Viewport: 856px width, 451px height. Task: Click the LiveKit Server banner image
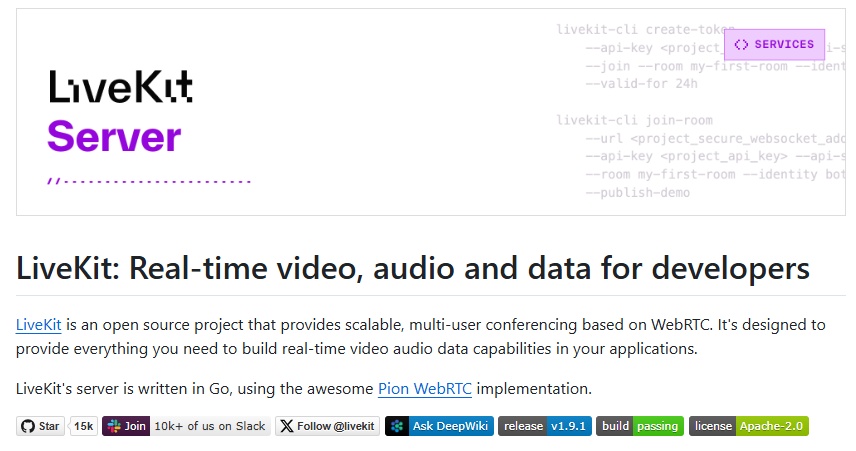point(431,112)
